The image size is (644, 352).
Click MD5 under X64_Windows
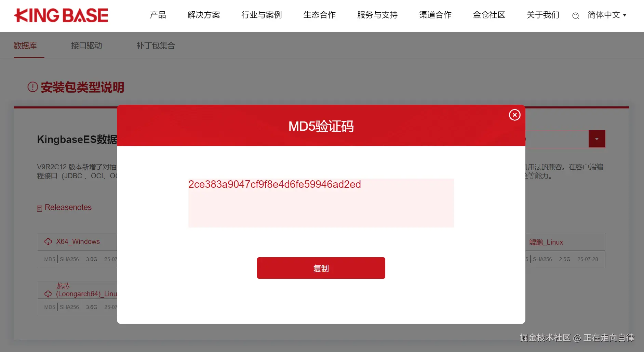click(x=50, y=259)
